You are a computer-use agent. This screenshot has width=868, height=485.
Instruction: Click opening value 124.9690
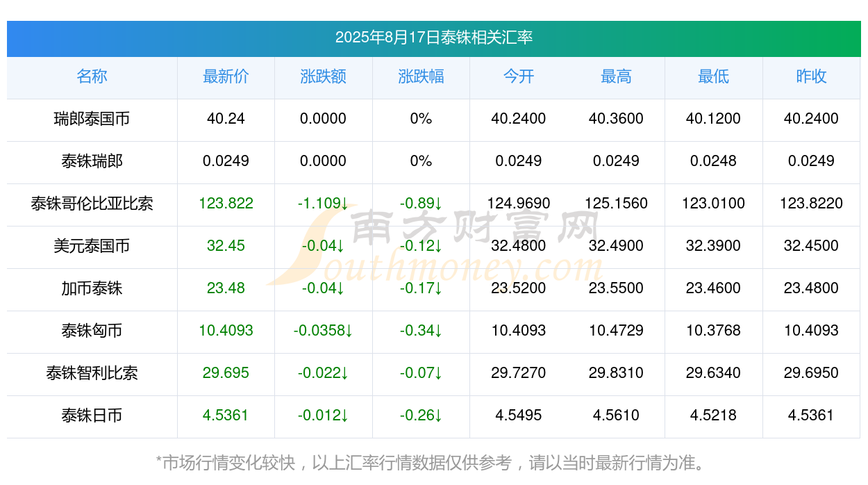(519, 204)
